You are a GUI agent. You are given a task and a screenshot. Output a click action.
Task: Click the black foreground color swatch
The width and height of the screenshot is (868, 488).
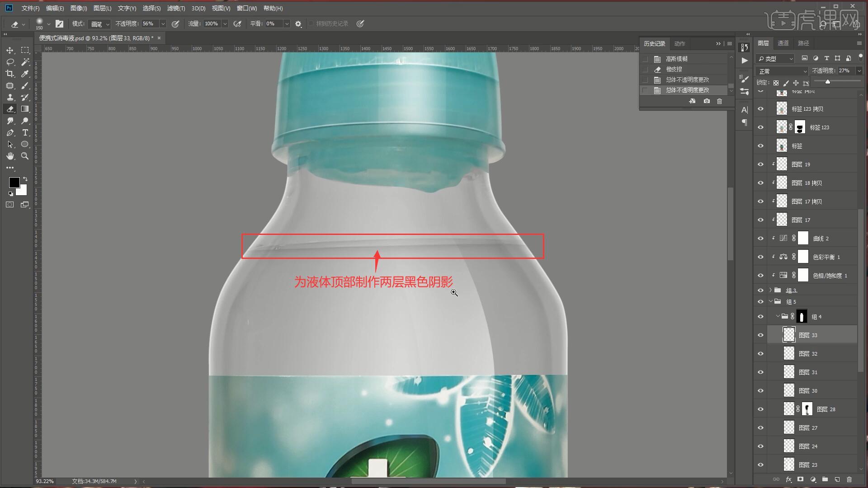[14, 182]
